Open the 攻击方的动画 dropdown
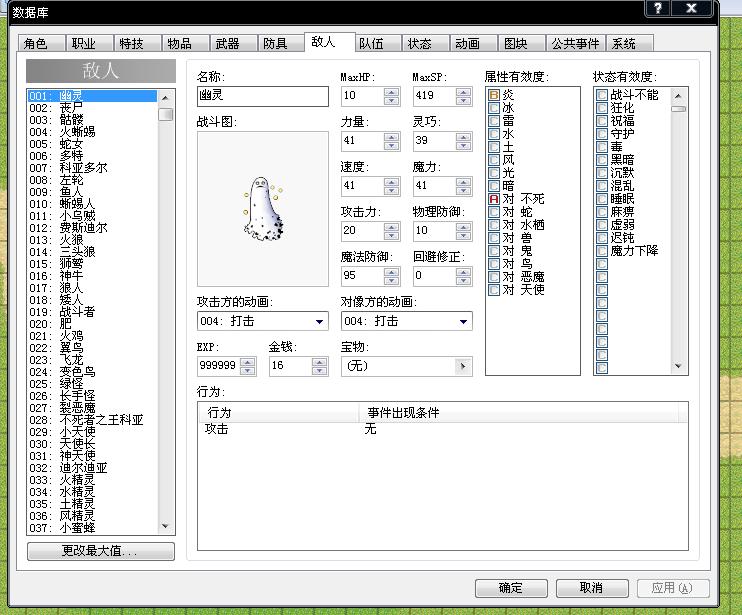Viewport: 742px width, 615px height. click(x=263, y=321)
